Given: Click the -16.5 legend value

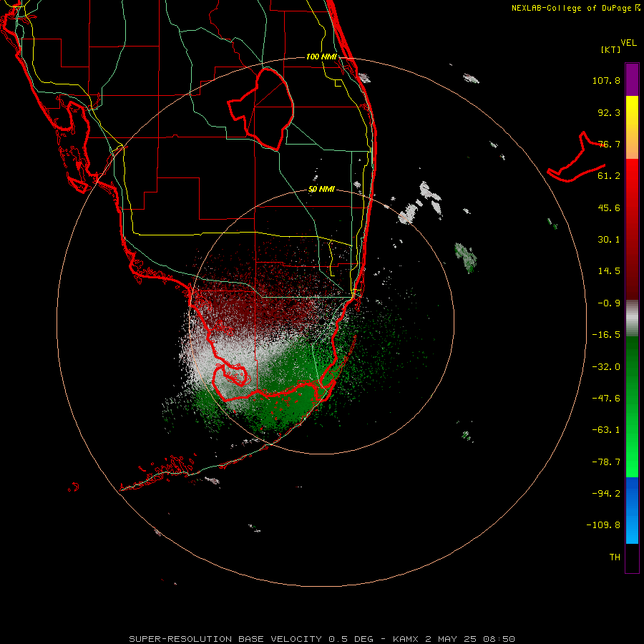Looking at the screenshot, I should (x=606, y=335).
